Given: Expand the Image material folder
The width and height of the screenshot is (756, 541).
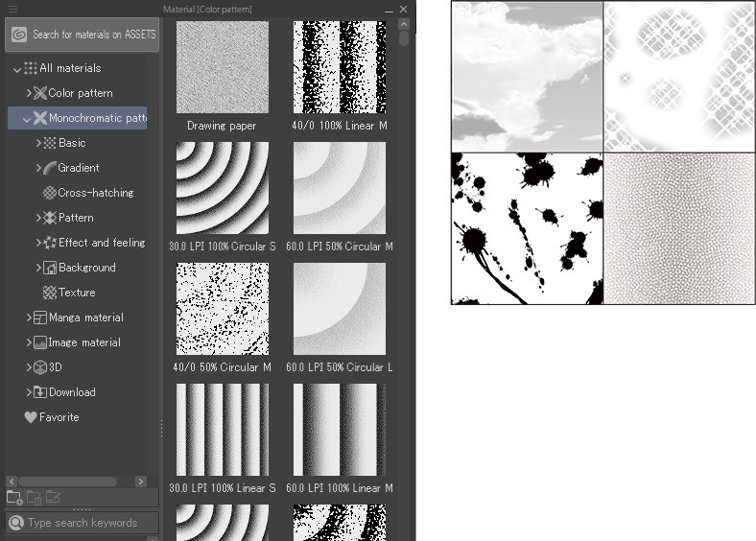Looking at the screenshot, I should 29,342.
